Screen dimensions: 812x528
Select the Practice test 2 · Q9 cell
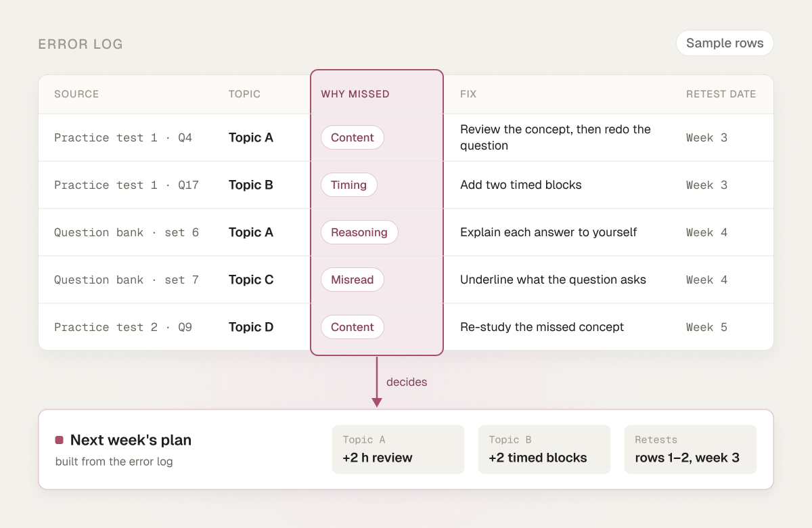(x=123, y=327)
